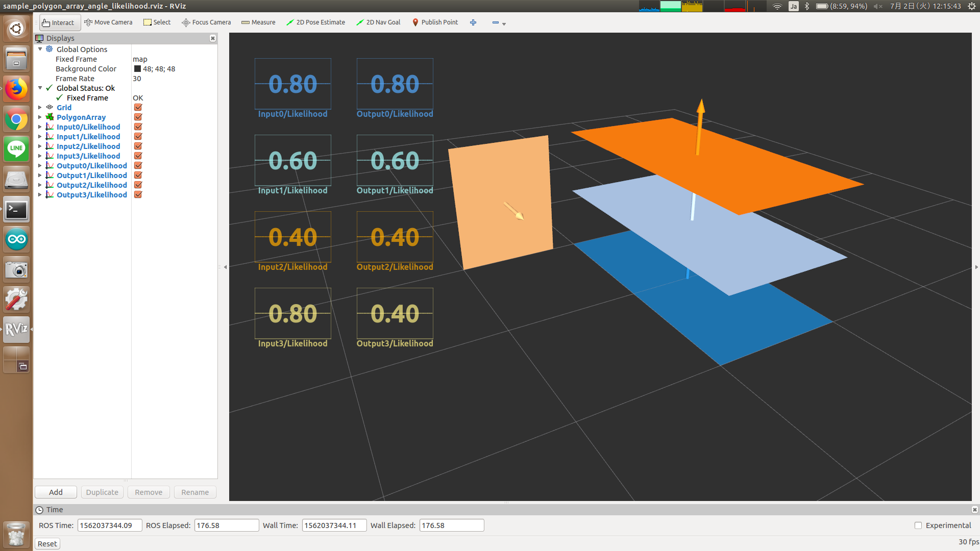Open the toolbar minus dropdown arrow
Image resolution: width=980 pixels, height=551 pixels.
click(x=504, y=24)
